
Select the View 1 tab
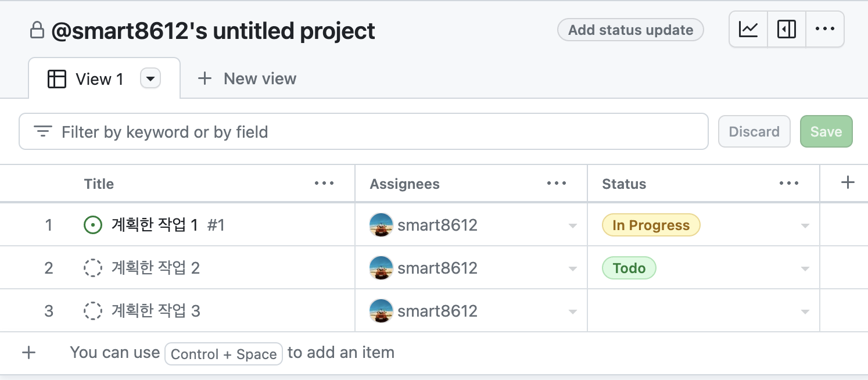[86, 79]
